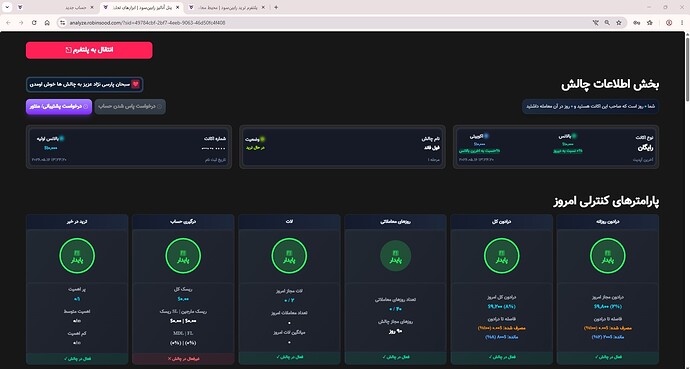Viewport: 690px width, 369px height.
Task: Click the لات card header
Action: pyautogui.click(x=289, y=222)
